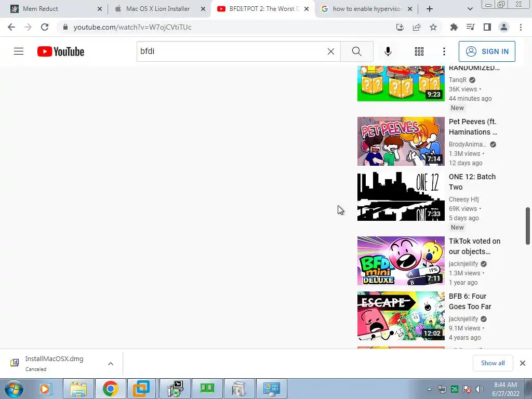
Task: Click the address bar URL
Action: (x=132, y=27)
